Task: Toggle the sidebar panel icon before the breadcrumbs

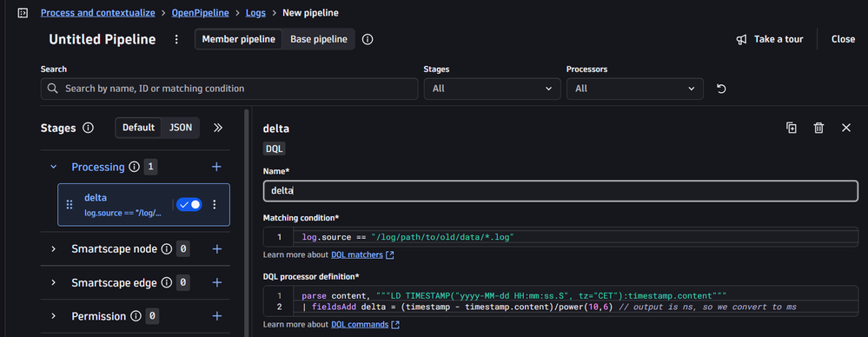Action: pos(23,13)
